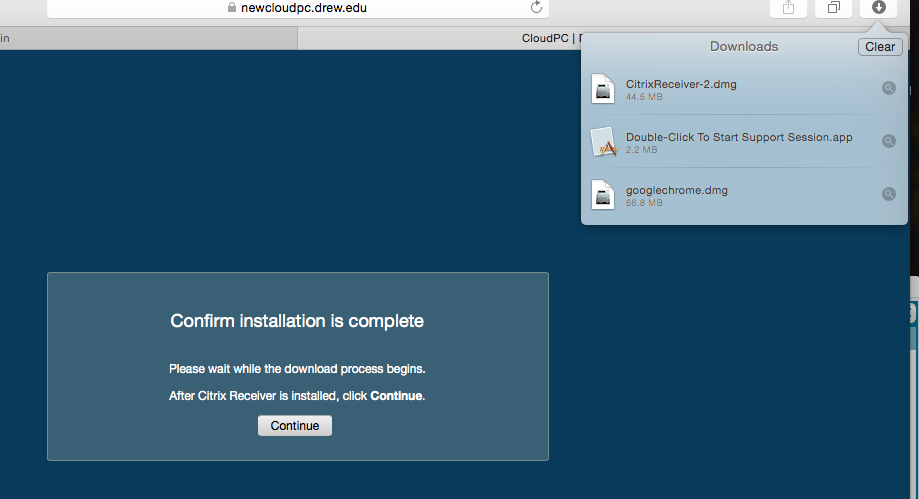Select the CitrixReceiver-2.dmg file name
919x499 pixels.
point(681,84)
